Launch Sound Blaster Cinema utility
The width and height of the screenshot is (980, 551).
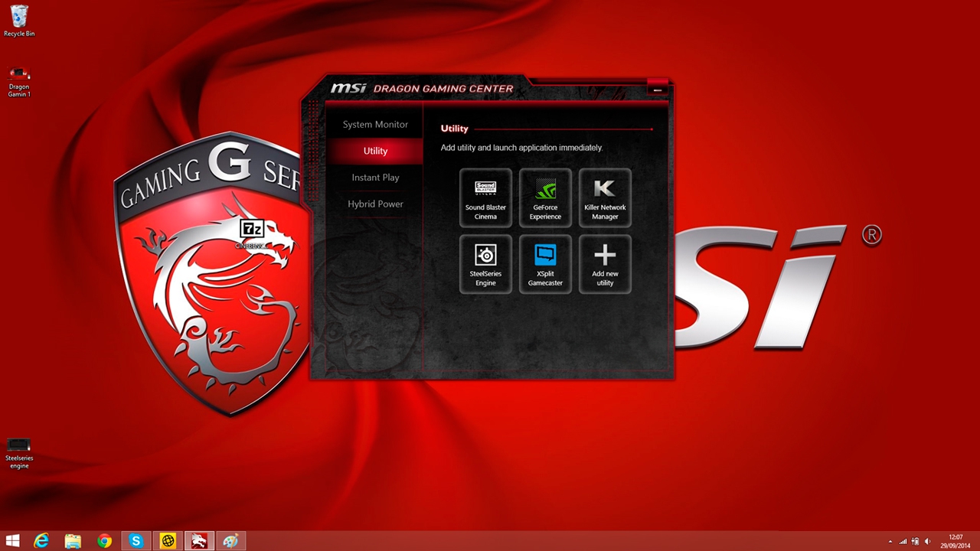(485, 197)
